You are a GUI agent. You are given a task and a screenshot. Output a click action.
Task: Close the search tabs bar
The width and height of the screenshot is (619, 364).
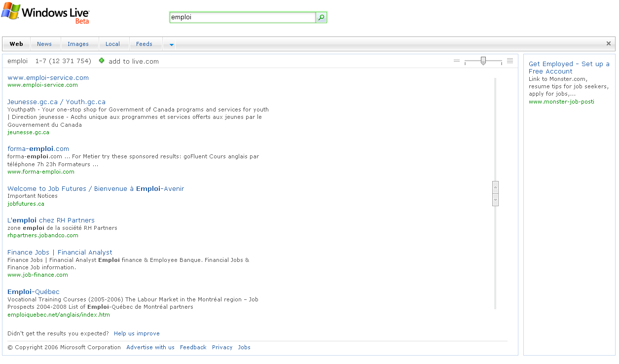point(609,43)
